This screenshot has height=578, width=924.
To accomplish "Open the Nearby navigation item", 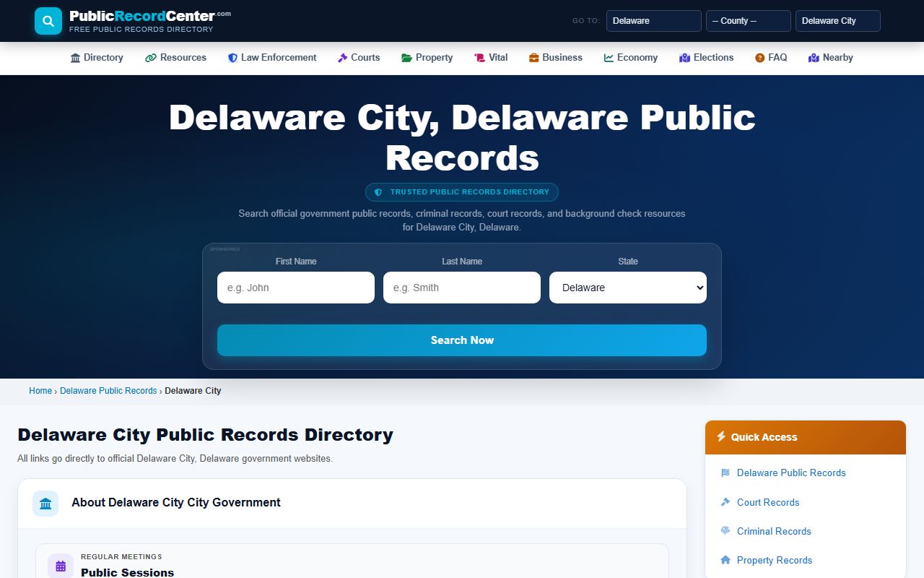I will point(831,58).
